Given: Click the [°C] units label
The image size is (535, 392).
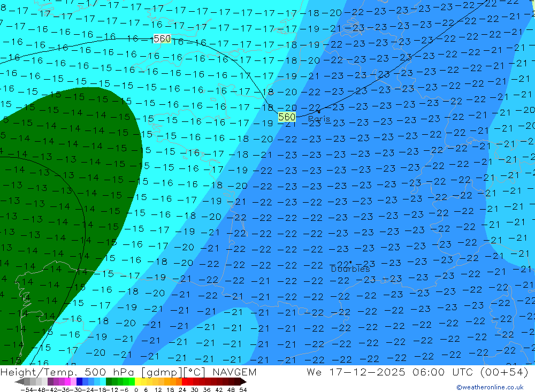Looking at the screenshot, I should [195, 372].
